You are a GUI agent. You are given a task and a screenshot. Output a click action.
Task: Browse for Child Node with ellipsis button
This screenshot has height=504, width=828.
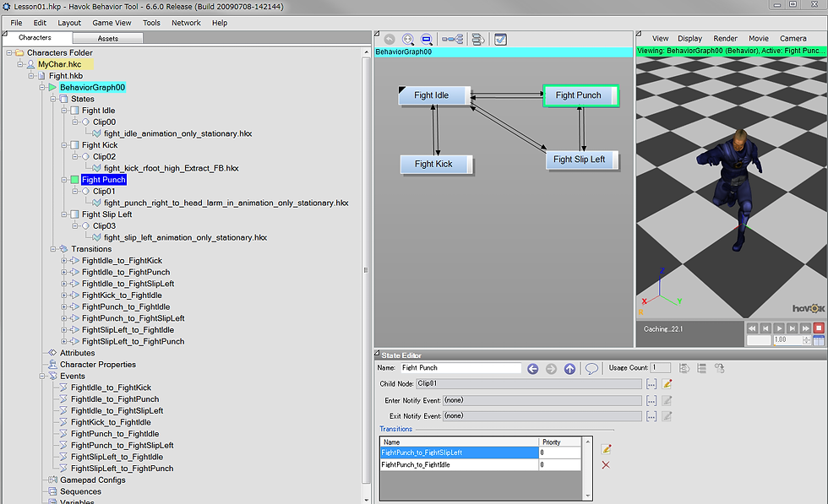tap(651, 384)
